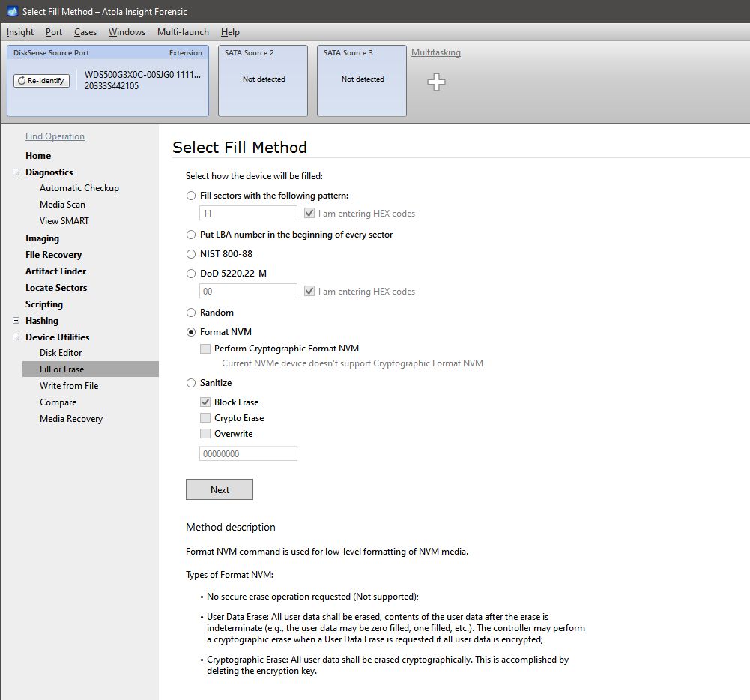The image size is (750, 700).
Task: Go to Home in the sidebar
Action: pos(38,155)
